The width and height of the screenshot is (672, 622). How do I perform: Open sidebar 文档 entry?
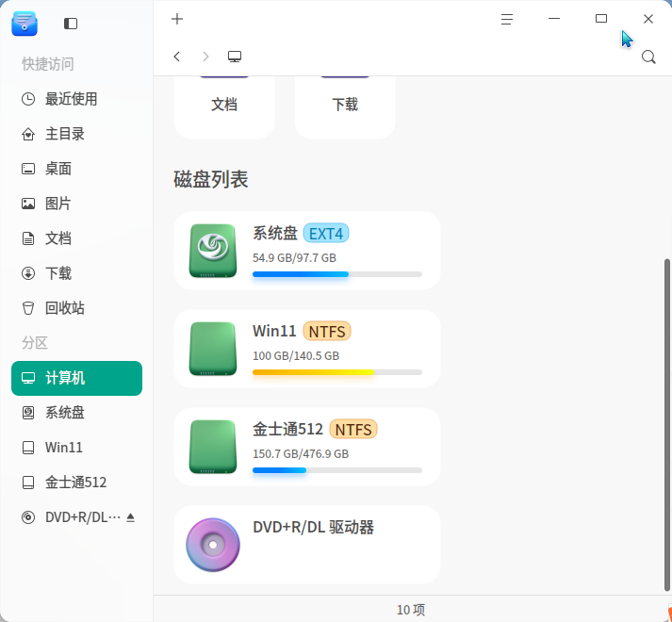pos(76,238)
